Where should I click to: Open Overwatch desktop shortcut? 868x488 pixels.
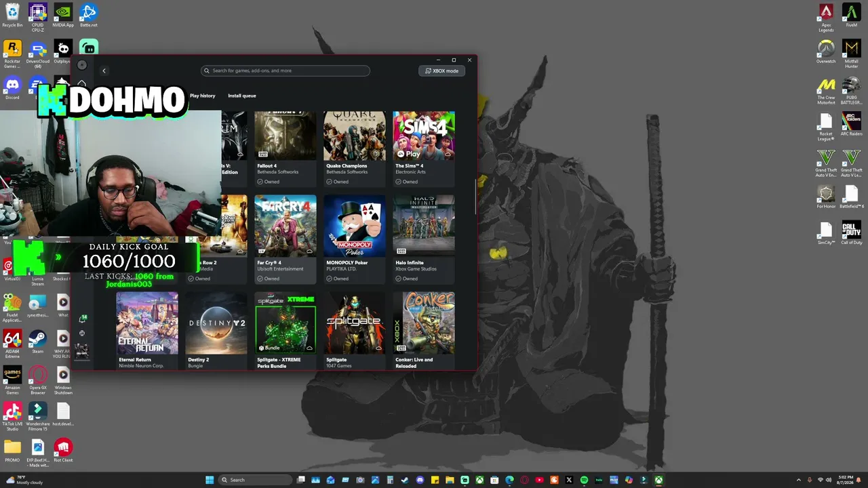pos(826,52)
